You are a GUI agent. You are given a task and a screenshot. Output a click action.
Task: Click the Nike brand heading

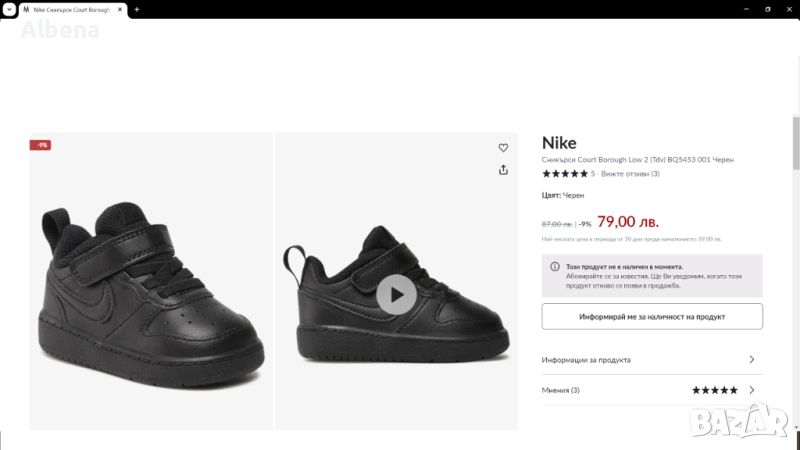[559, 143]
